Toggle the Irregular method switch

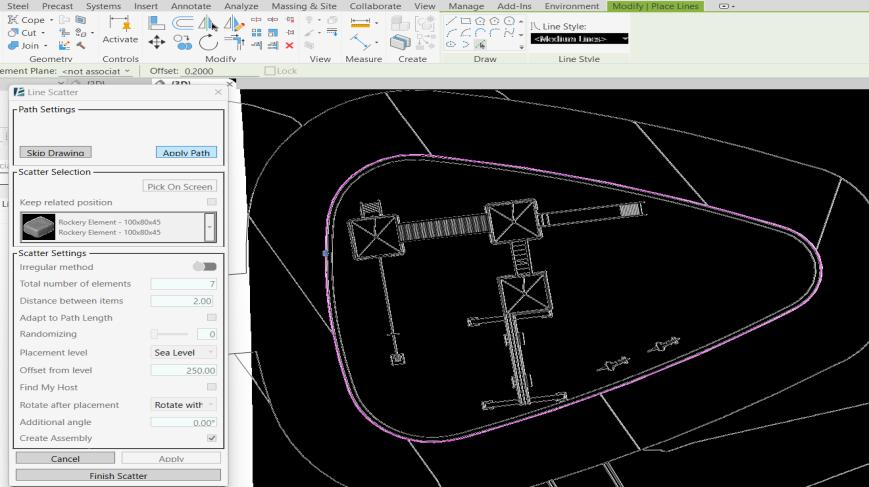(x=205, y=266)
